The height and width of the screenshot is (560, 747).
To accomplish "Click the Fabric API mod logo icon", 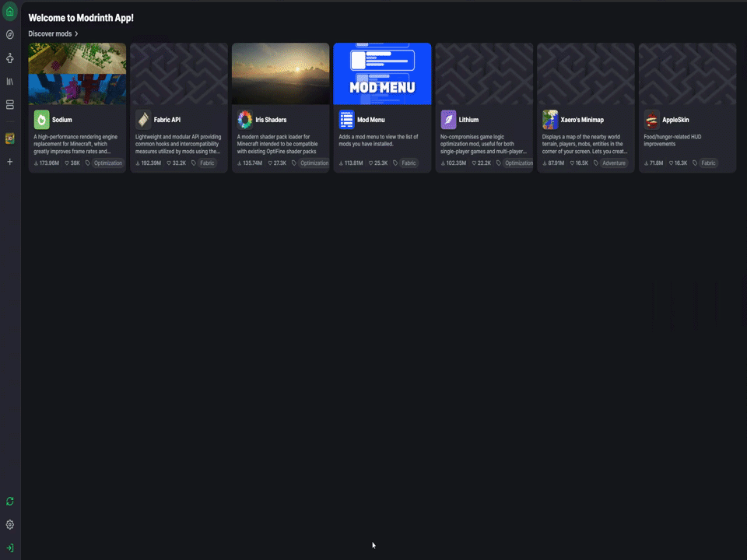I will point(143,120).
